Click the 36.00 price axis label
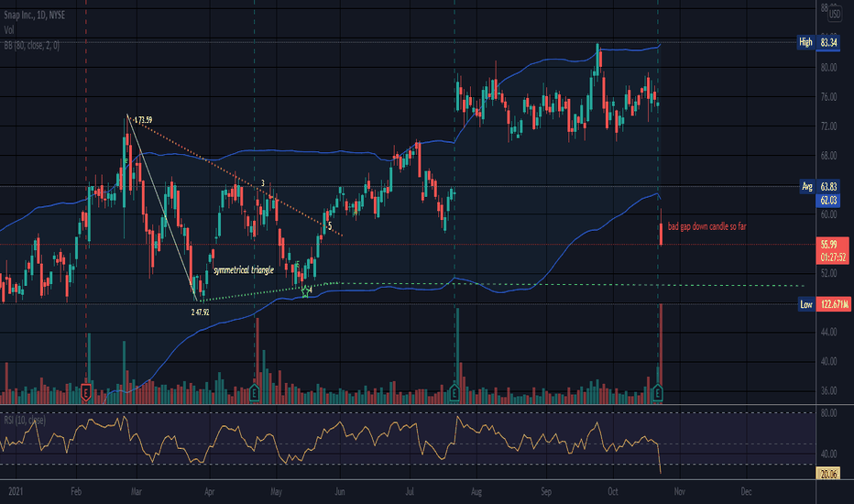The image size is (854, 504). (828, 390)
